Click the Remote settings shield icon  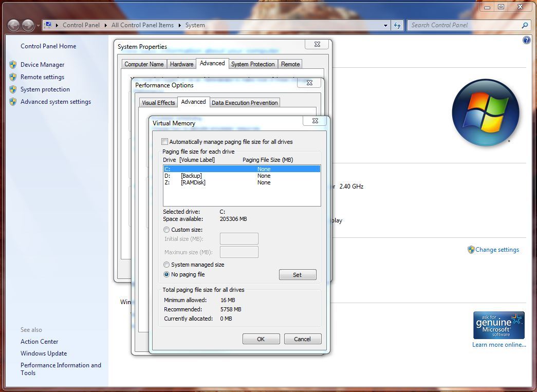coord(13,77)
